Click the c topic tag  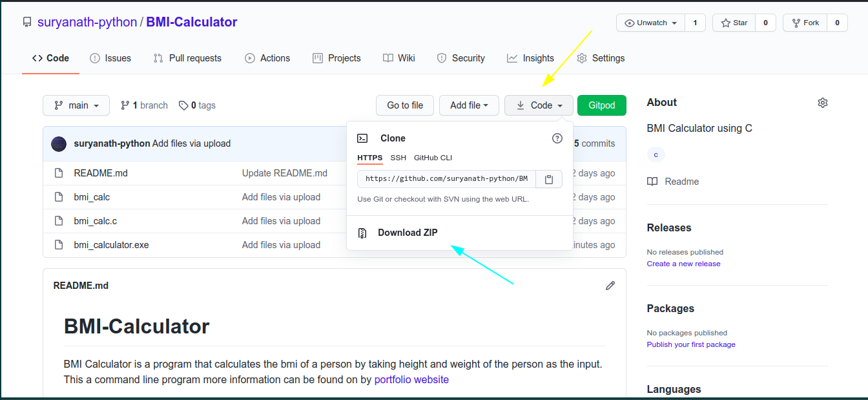tap(656, 154)
